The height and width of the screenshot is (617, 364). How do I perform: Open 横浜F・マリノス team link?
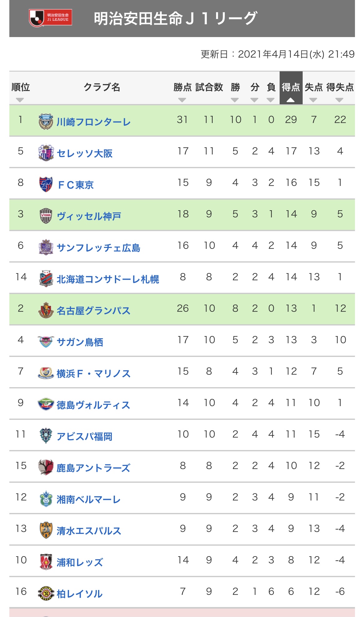[x=93, y=373]
